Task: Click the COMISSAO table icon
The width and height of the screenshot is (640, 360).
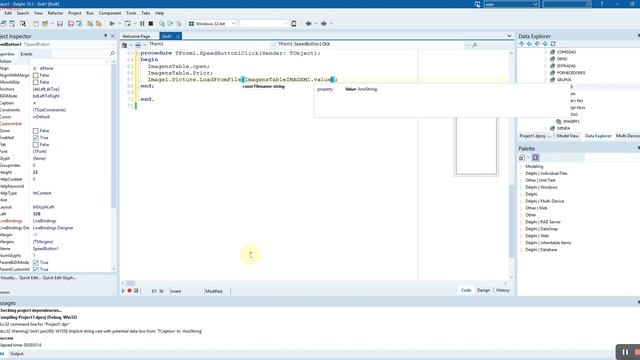Action: (x=552, y=52)
